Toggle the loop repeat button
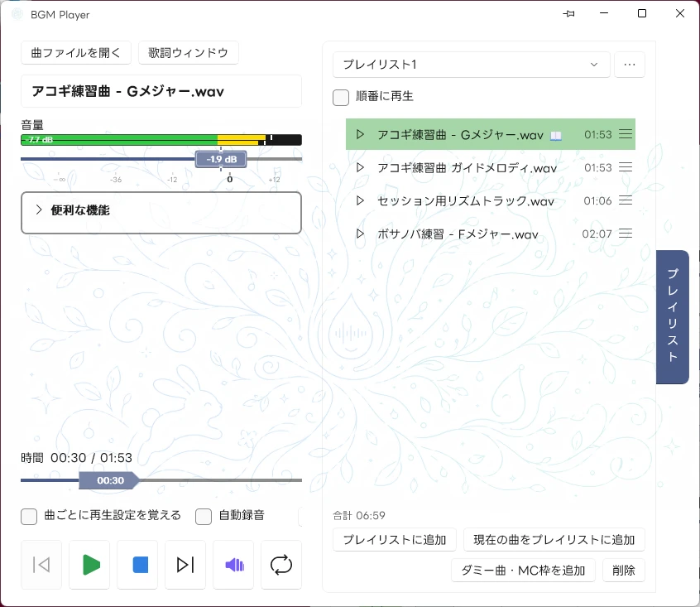 (281, 565)
